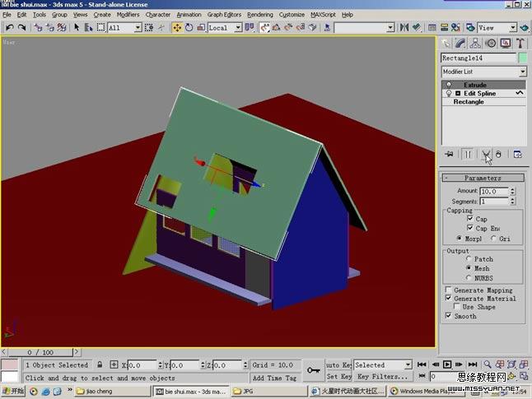Activate the Select and Scale tool

tap(201, 27)
